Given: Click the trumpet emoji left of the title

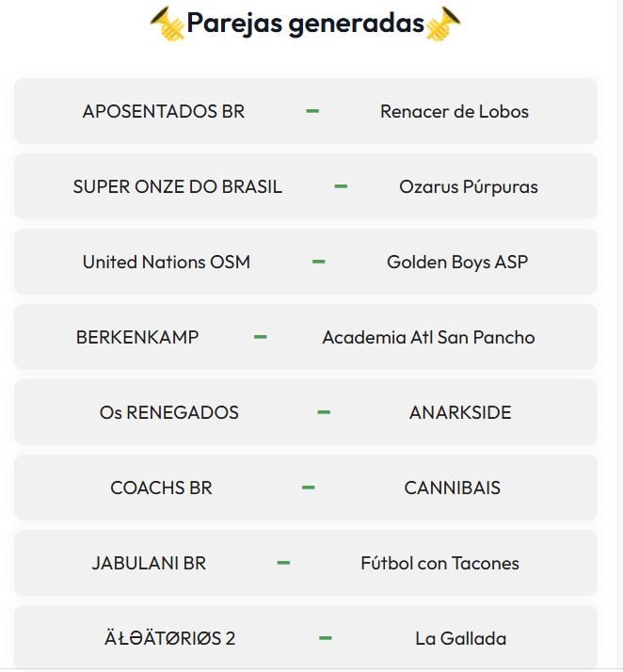Looking at the screenshot, I should tap(167, 23).
